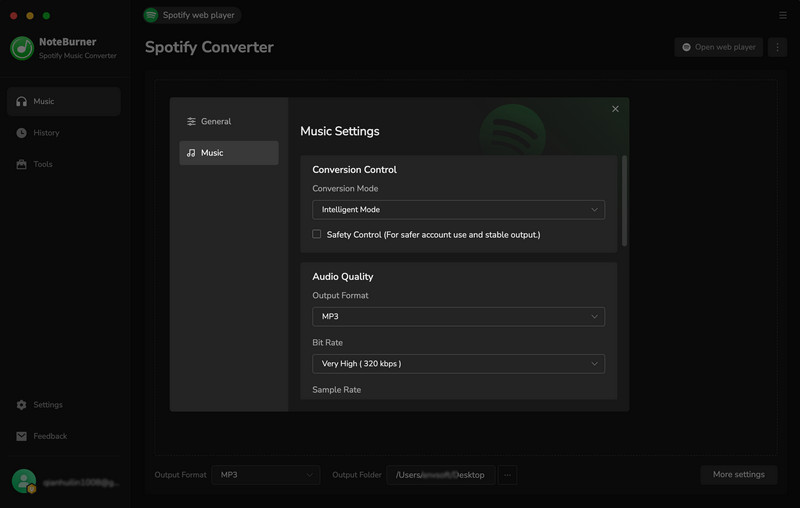Click chevron of dialog MP3 format box
The height and width of the screenshot is (508, 800).
click(594, 317)
